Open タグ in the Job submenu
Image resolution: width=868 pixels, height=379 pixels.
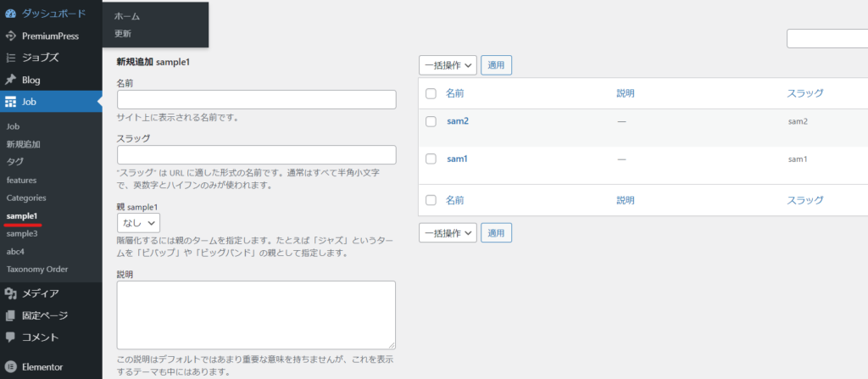click(x=15, y=161)
